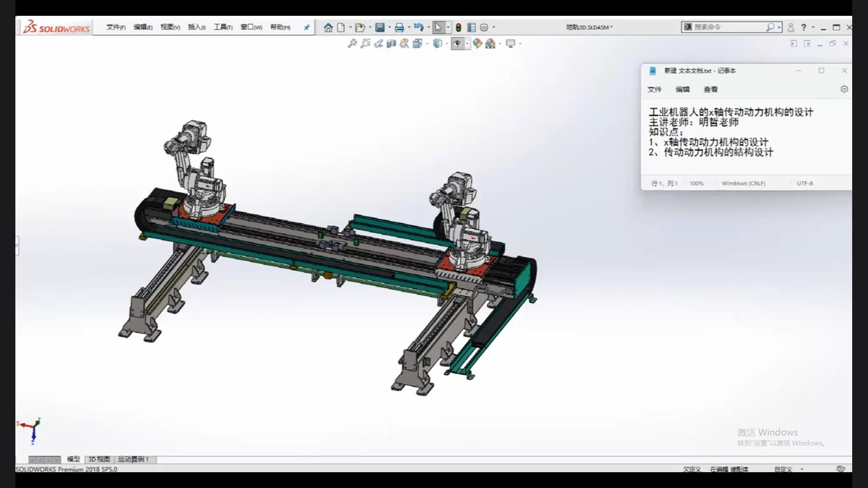Screen dimensions: 868x488
Task: Open the 工具 menu in SolidWorks
Action: (223, 28)
